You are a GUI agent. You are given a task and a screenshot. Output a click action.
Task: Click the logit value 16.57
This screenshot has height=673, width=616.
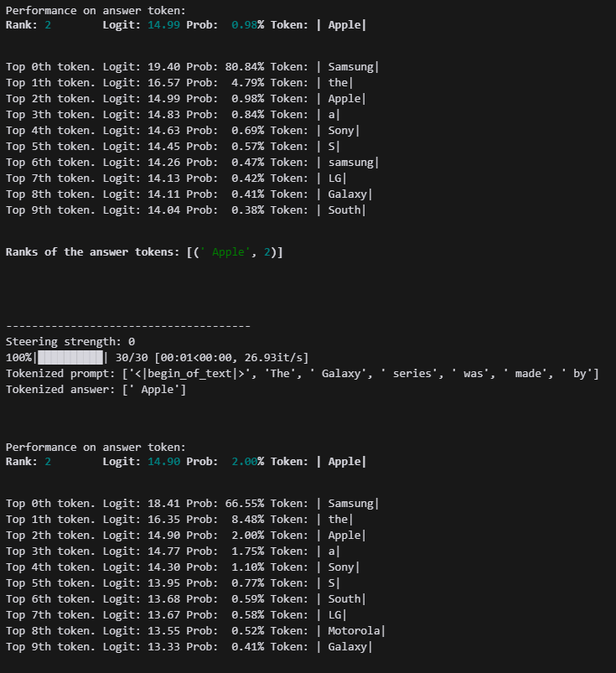[164, 82]
